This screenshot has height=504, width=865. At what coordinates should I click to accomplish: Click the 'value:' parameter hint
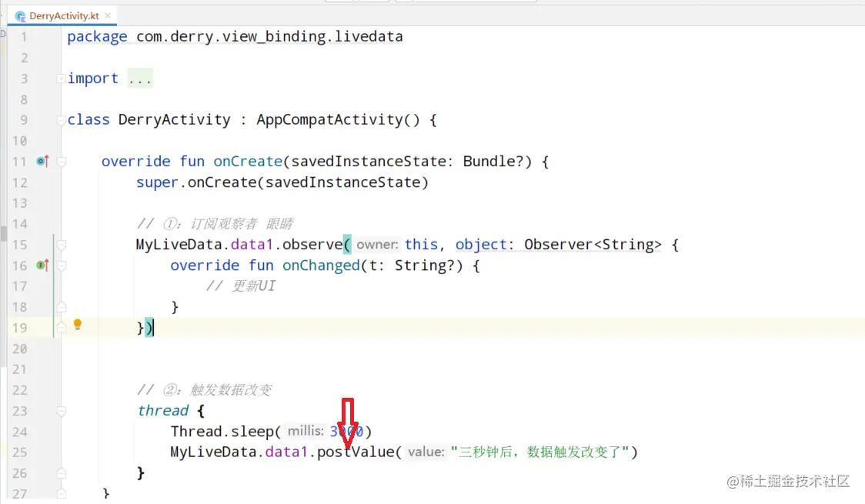pyautogui.click(x=426, y=452)
